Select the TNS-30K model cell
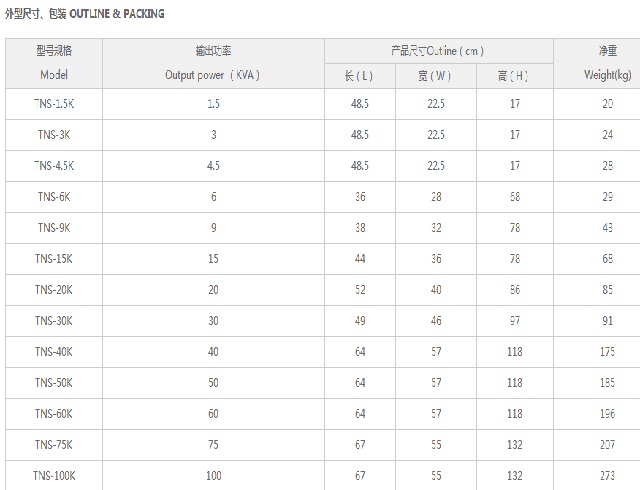 (54, 321)
